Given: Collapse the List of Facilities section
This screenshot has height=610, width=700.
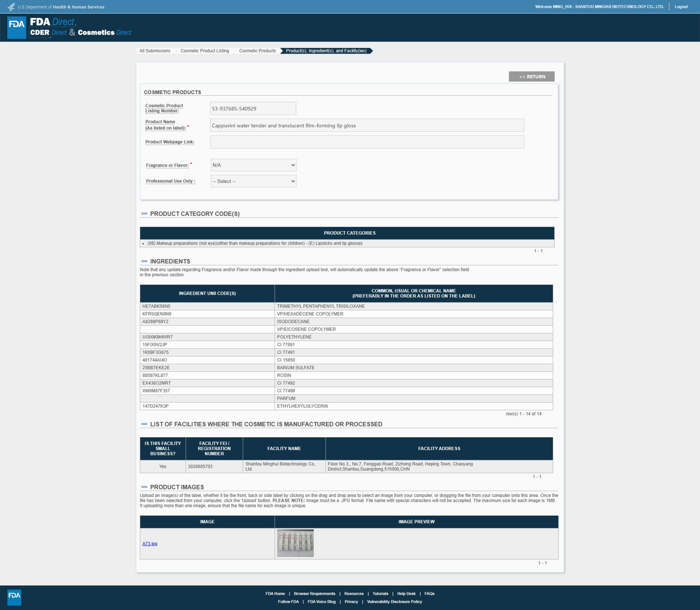Looking at the screenshot, I should (144, 424).
